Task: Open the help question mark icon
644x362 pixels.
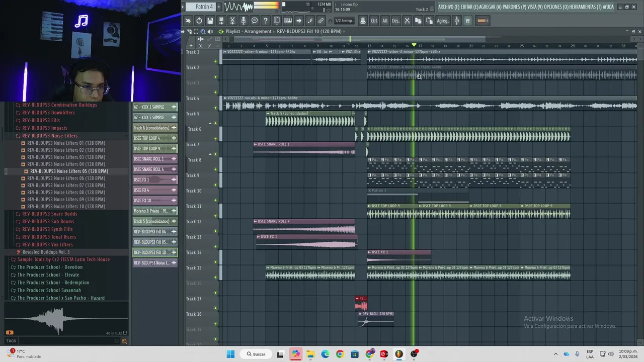Action: 266,21
